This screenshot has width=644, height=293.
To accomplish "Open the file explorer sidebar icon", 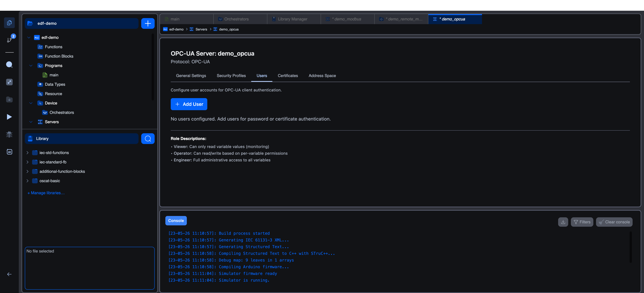I will (9, 23).
